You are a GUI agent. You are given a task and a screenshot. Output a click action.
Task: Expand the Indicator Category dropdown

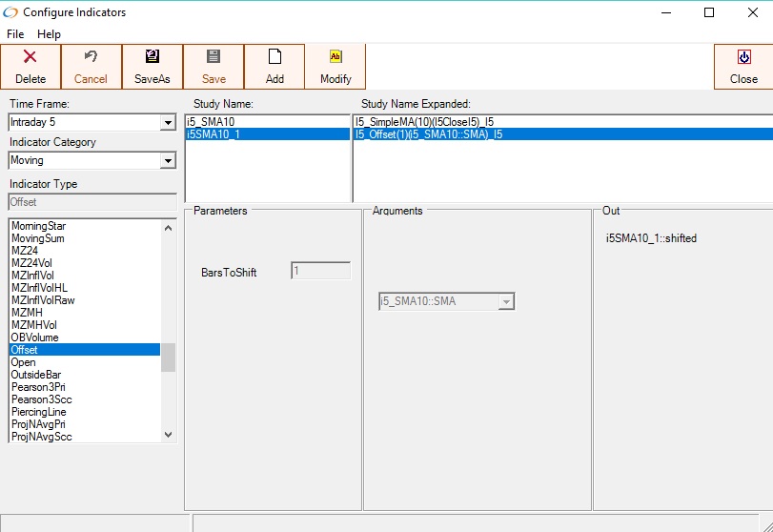point(168,161)
